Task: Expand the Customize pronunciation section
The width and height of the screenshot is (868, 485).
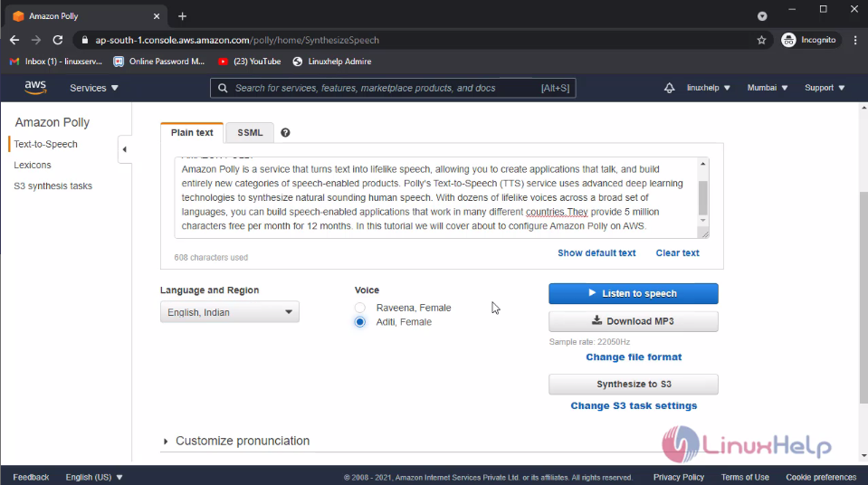Action: [x=236, y=441]
